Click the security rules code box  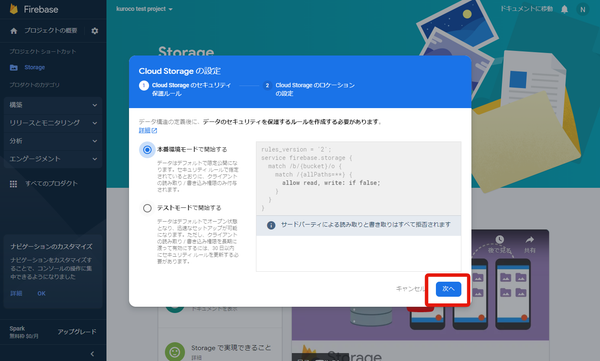point(358,178)
